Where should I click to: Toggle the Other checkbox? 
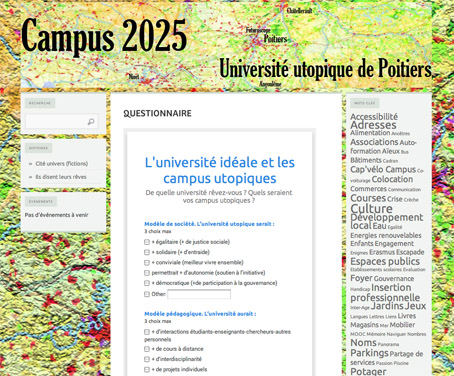(x=147, y=294)
